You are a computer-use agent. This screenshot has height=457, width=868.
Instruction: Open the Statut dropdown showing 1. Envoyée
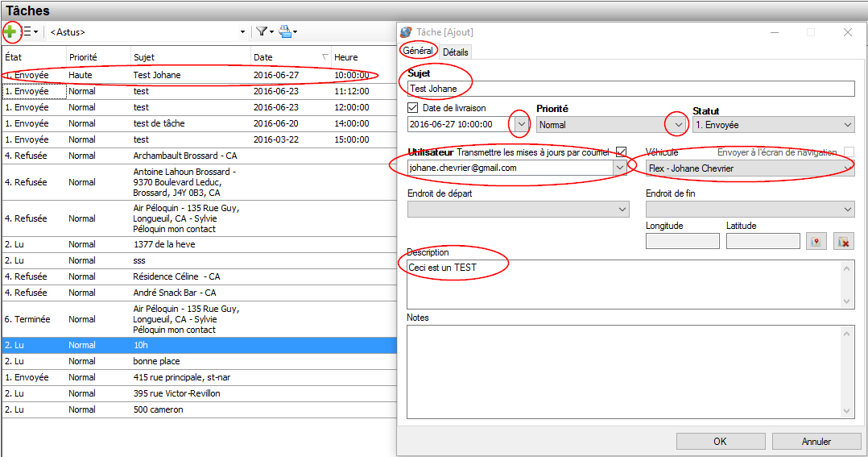click(x=847, y=125)
